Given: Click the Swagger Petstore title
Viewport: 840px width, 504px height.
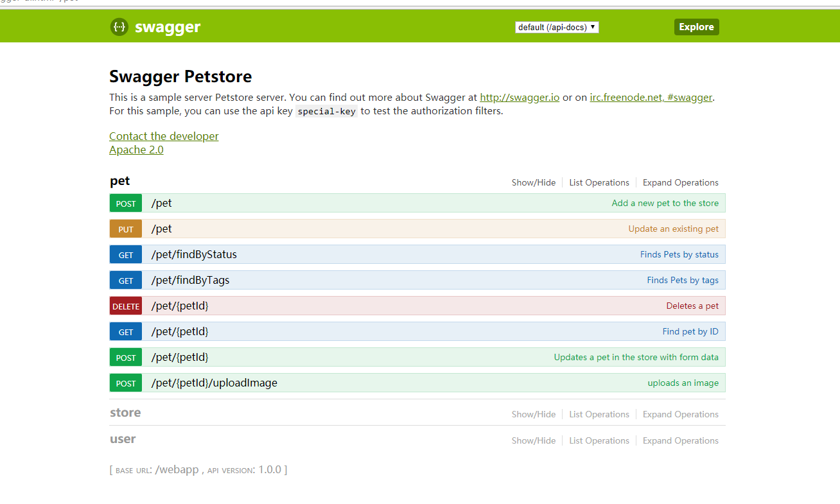Looking at the screenshot, I should click(x=180, y=76).
